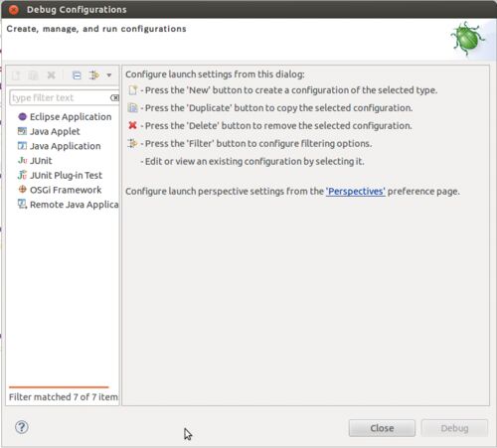Select Eclipse Application in the configuration tree
The image size is (497, 448).
click(x=65, y=116)
